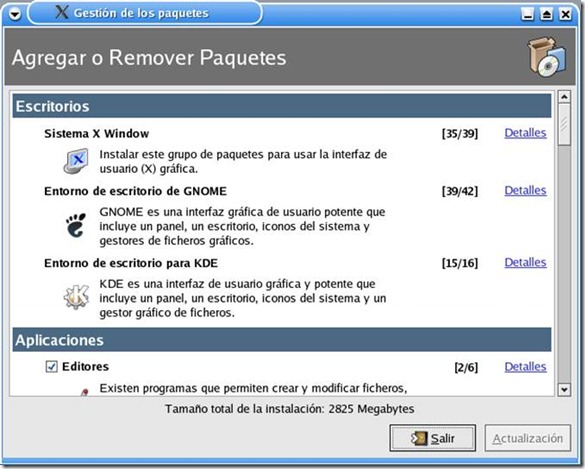The image size is (585, 469).
Task: Click the X logo in title bar
Action: pyautogui.click(x=62, y=12)
